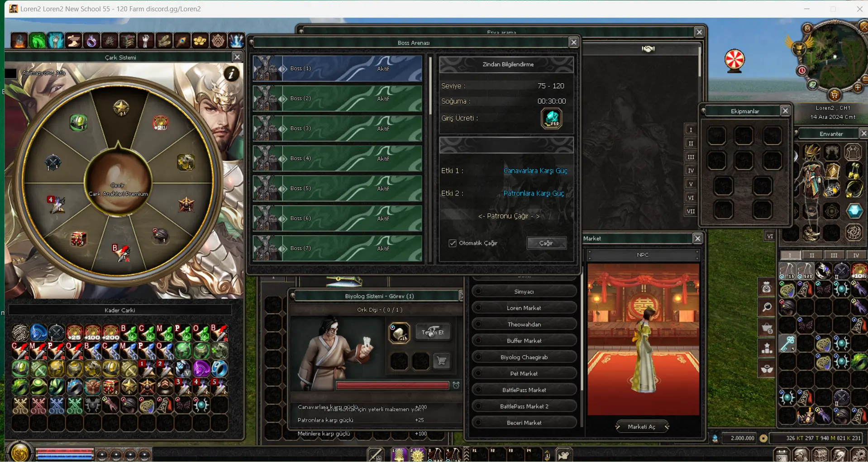Click the magnifier search icon beside inventory
This screenshot has height=462, width=868.
(x=767, y=308)
